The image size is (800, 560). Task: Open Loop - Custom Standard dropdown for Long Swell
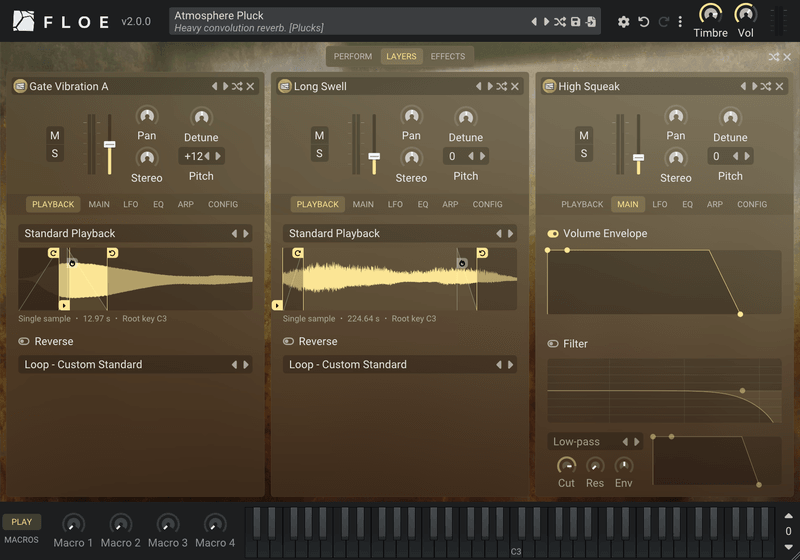click(400, 365)
